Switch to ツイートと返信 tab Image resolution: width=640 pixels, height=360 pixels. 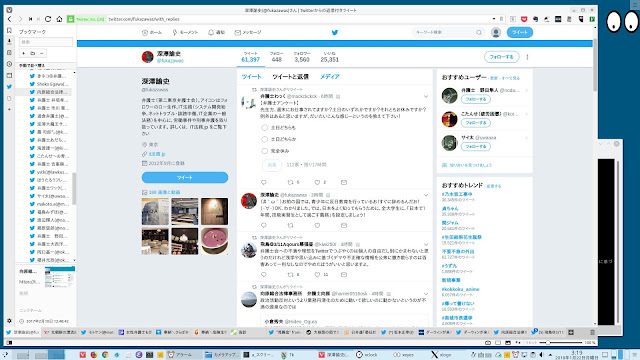coord(290,77)
